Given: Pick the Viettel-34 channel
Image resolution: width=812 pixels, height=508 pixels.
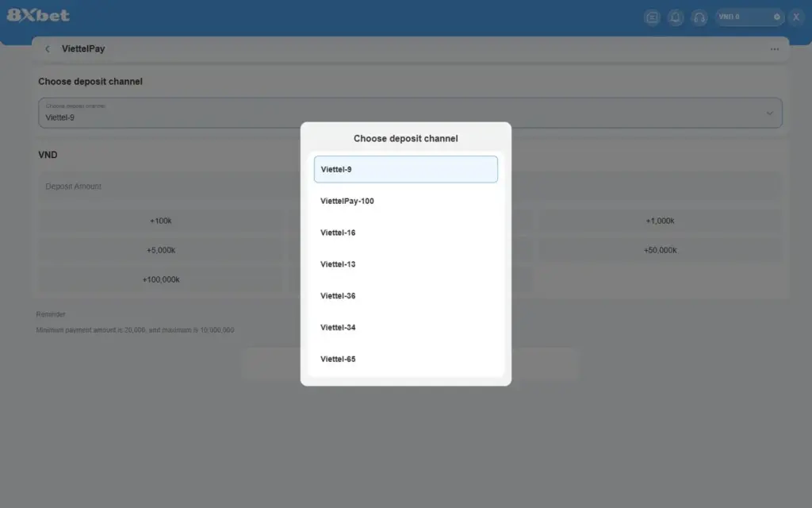Looking at the screenshot, I should click(405, 328).
